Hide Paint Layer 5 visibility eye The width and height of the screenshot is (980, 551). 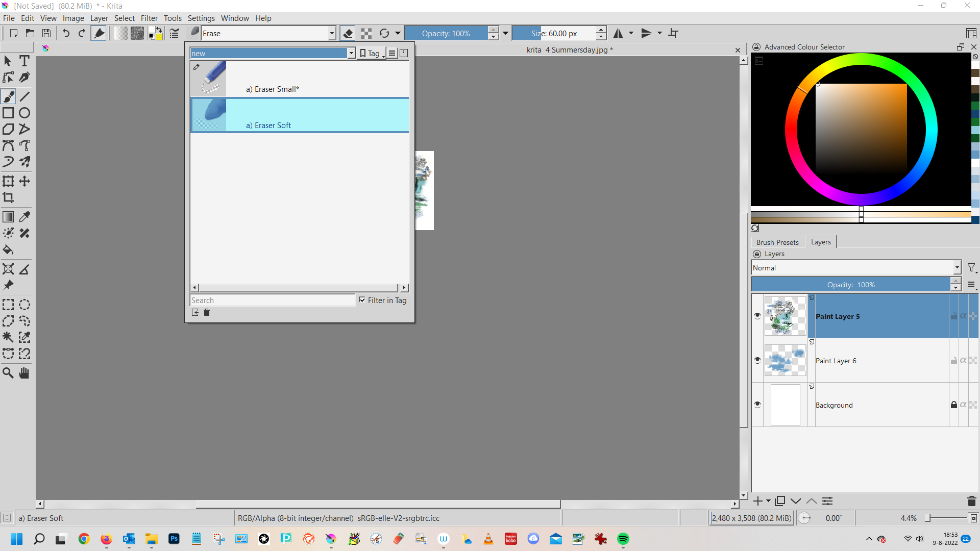(757, 316)
